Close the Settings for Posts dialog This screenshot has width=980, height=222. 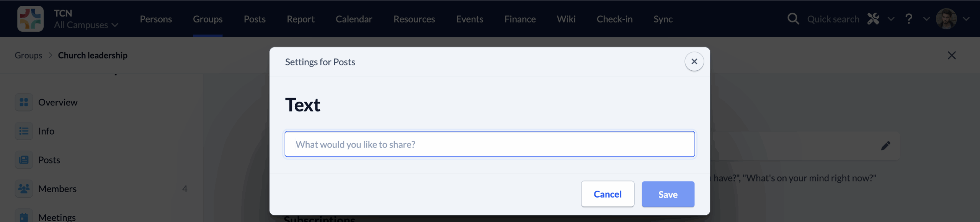pos(694,62)
